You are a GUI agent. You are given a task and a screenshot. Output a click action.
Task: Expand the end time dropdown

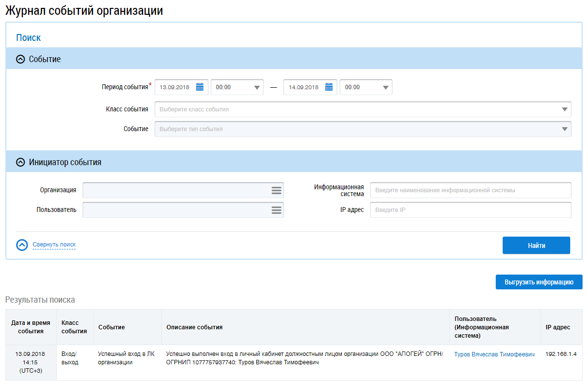click(x=385, y=88)
